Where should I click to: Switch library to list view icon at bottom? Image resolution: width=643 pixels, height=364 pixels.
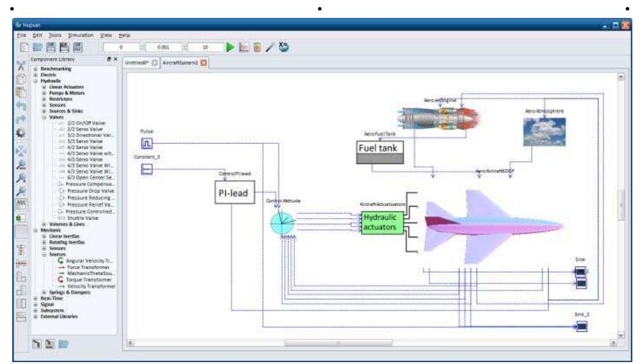tap(50, 344)
